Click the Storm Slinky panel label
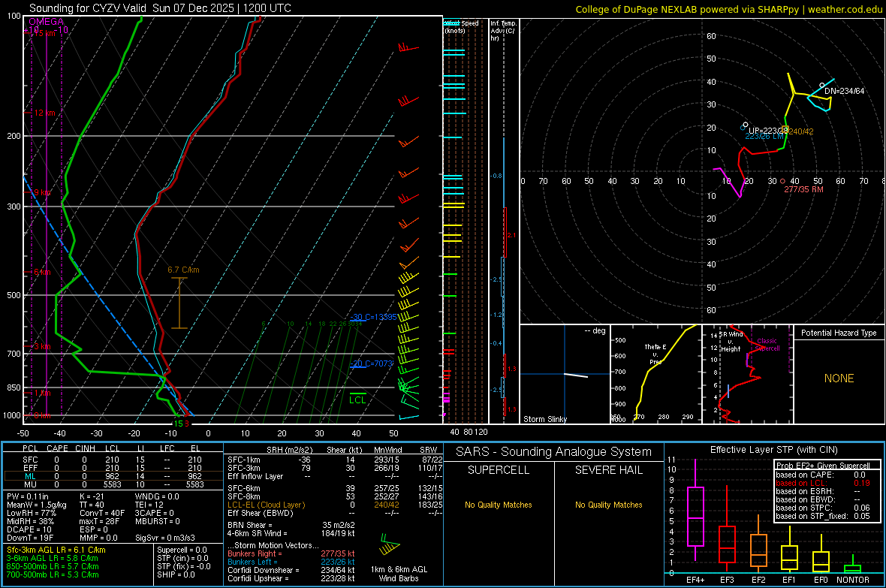This screenshot has height=588, width=886. pos(544,419)
